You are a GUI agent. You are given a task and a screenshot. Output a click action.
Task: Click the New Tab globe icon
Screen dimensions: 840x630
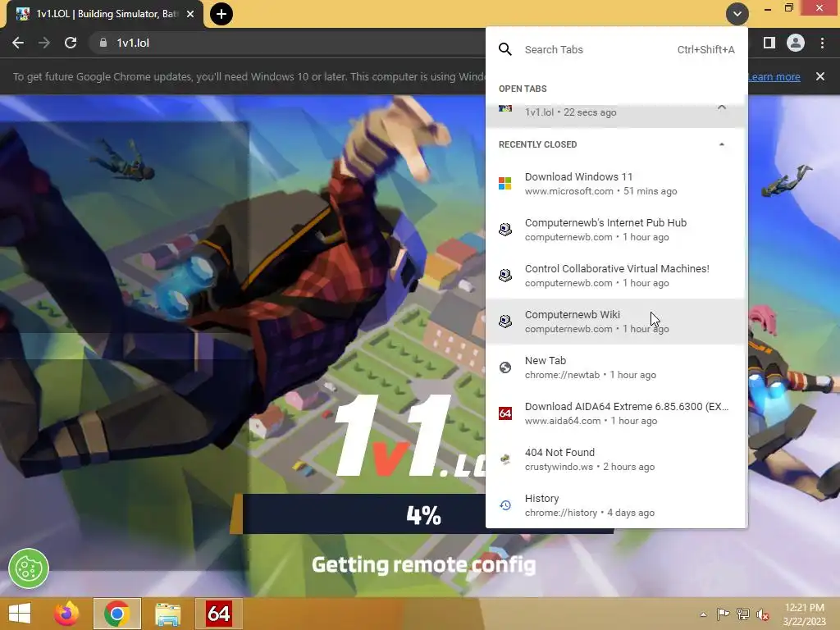(504, 367)
